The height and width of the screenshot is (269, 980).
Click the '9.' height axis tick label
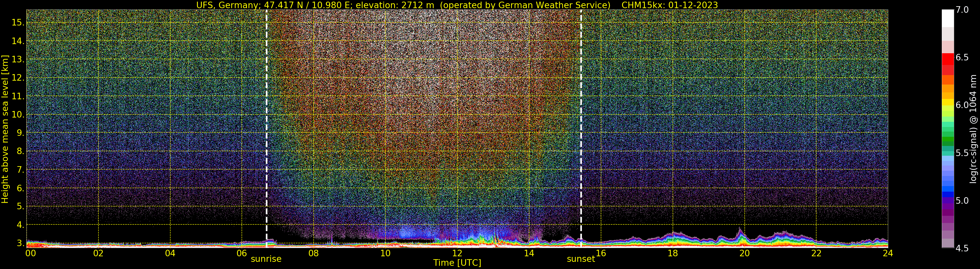point(21,133)
